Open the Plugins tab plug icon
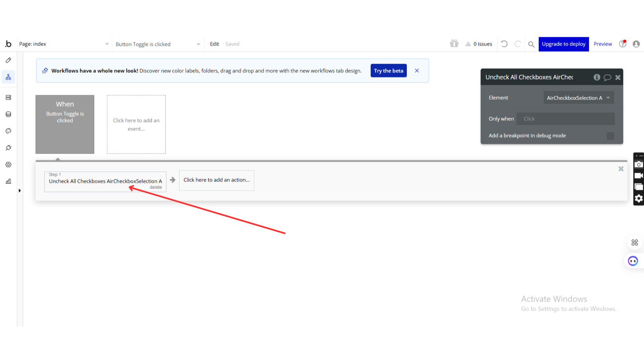The height and width of the screenshot is (363, 644). click(x=8, y=148)
